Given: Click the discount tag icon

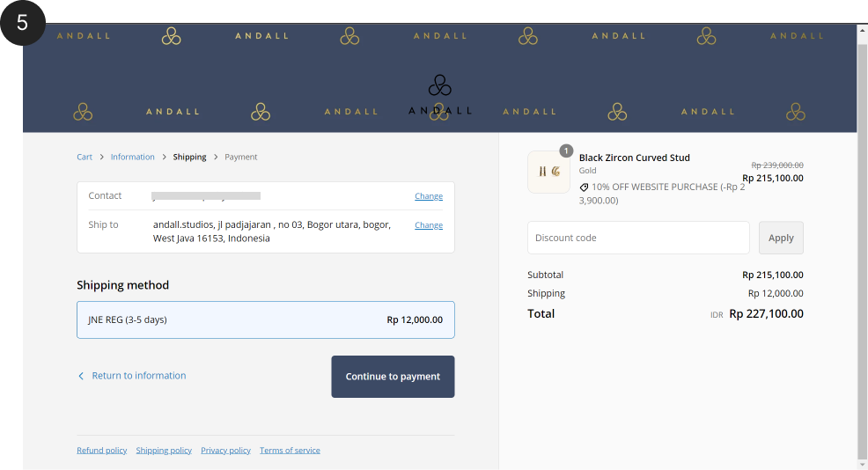Looking at the screenshot, I should tap(584, 187).
